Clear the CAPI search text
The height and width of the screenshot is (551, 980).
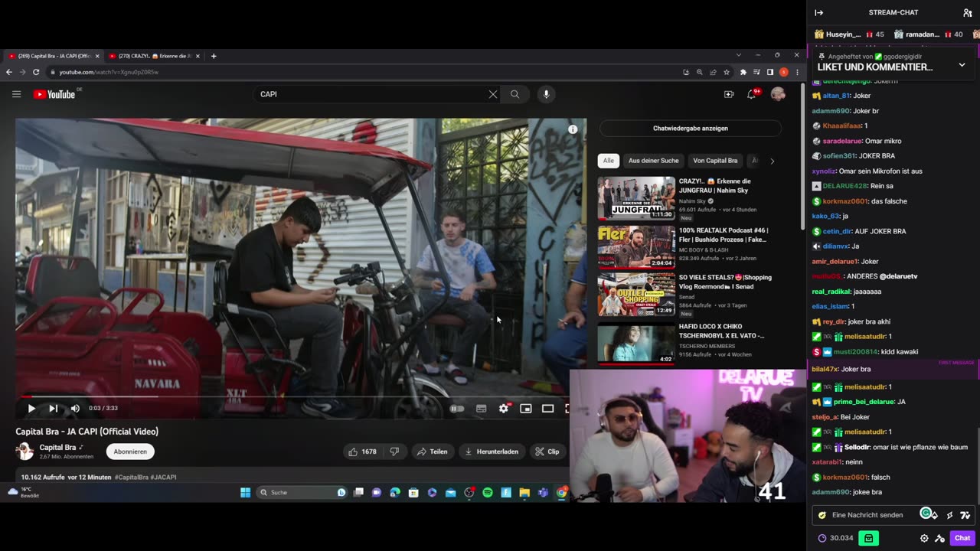(493, 94)
